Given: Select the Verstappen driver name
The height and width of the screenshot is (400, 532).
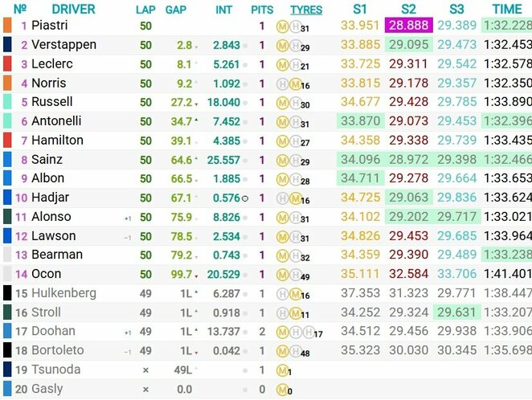Looking at the screenshot, I should click(x=63, y=45).
